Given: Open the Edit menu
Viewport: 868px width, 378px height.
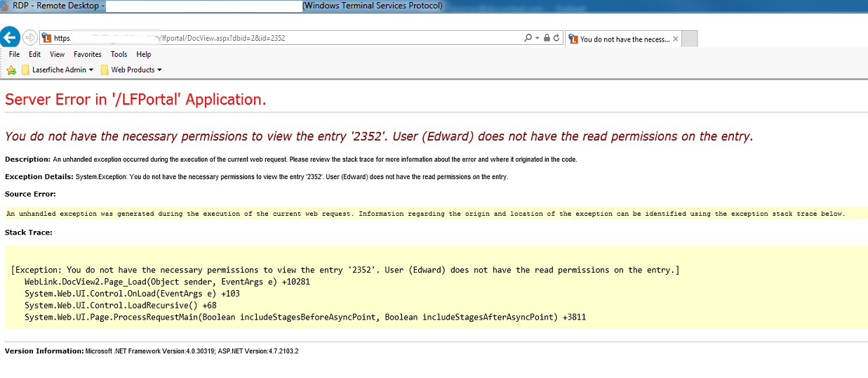Looking at the screenshot, I should [x=34, y=54].
